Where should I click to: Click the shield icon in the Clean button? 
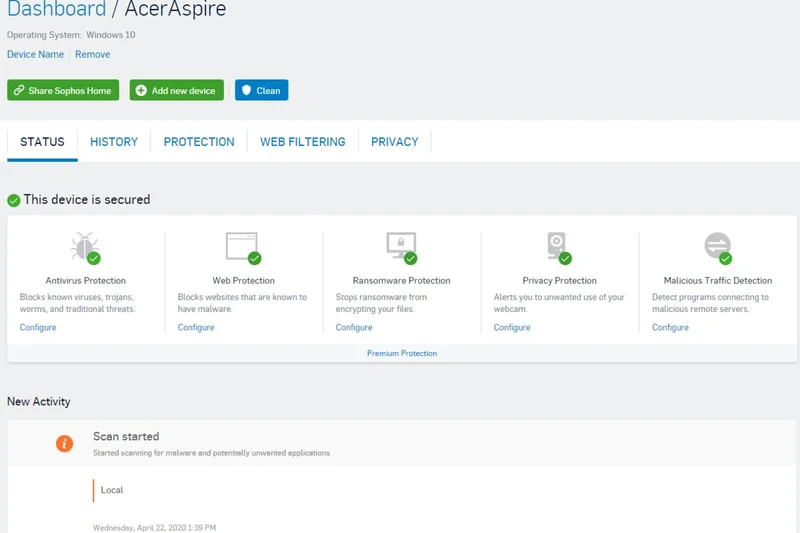[x=246, y=90]
